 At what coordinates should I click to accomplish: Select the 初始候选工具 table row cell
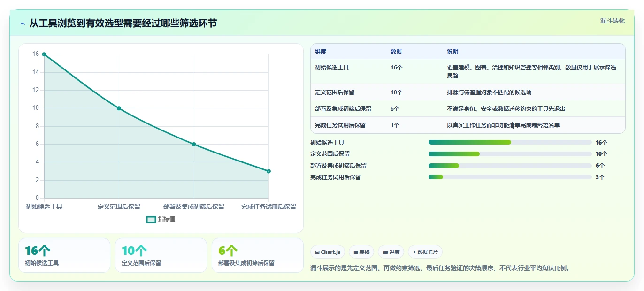332,68
